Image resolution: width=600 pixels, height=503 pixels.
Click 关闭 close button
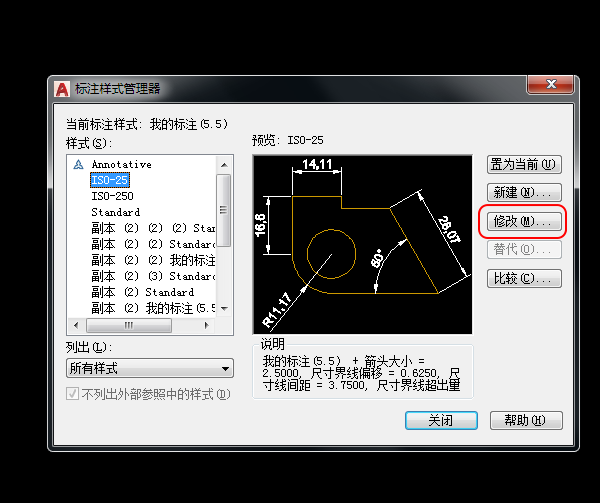[441, 420]
